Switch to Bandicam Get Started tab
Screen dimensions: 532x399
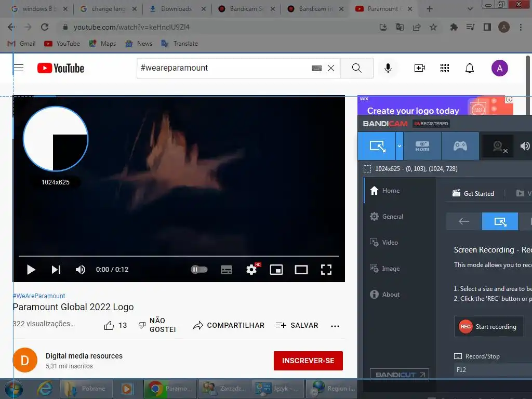[x=473, y=194]
